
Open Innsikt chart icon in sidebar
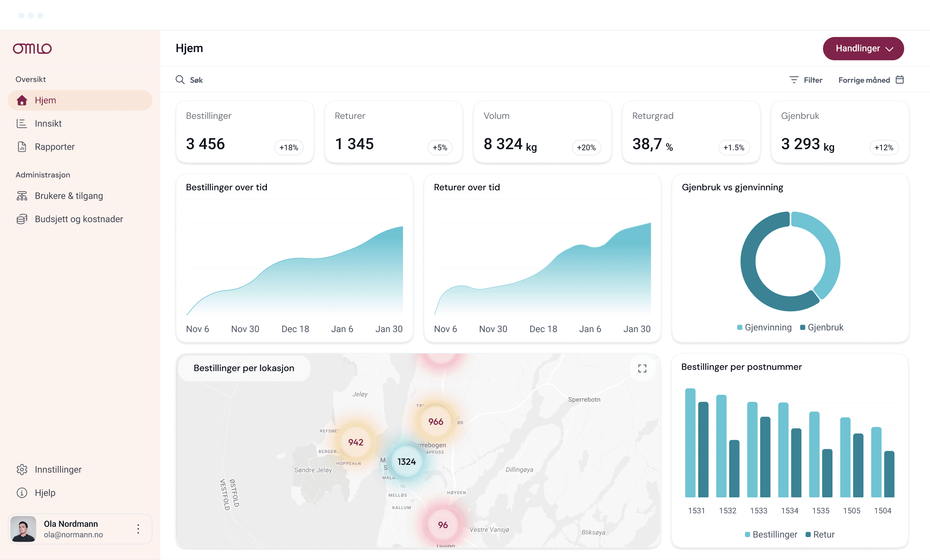point(22,123)
